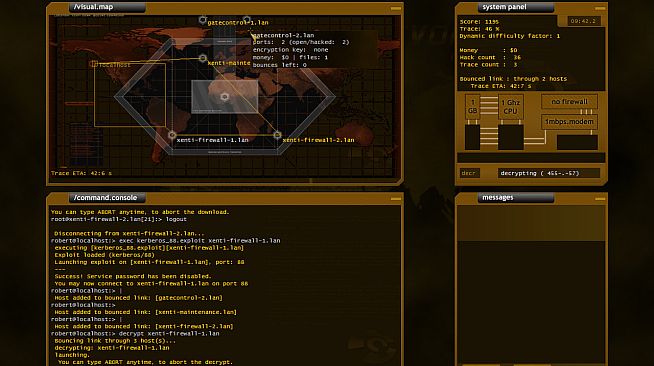Image resolution: width=654 pixels, height=366 pixels.
Task: Click 'Dynamic difficulty factor: 1' text
Action: tap(510, 36)
